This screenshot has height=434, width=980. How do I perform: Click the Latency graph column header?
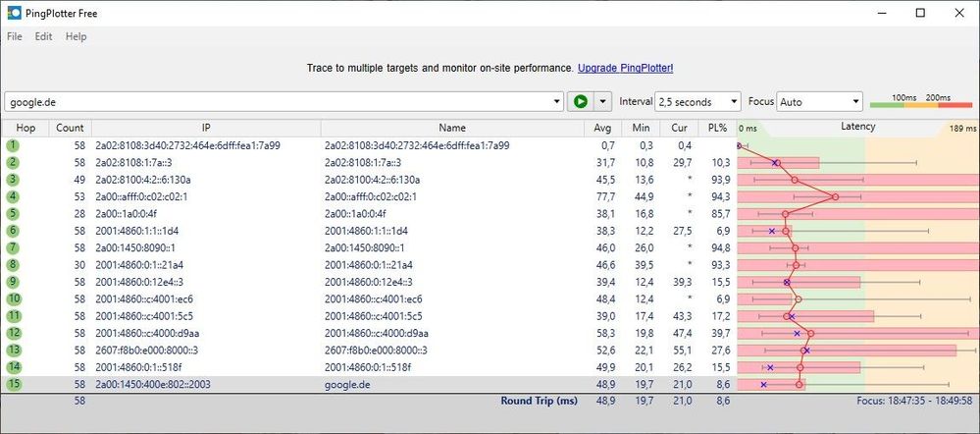coord(857,127)
